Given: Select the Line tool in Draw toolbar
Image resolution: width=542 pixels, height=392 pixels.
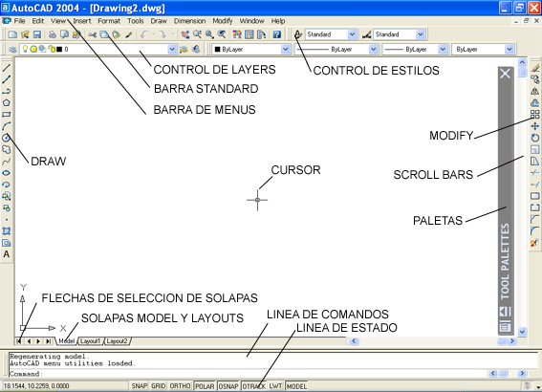Looking at the screenshot, I should pyautogui.click(x=7, y=68).
